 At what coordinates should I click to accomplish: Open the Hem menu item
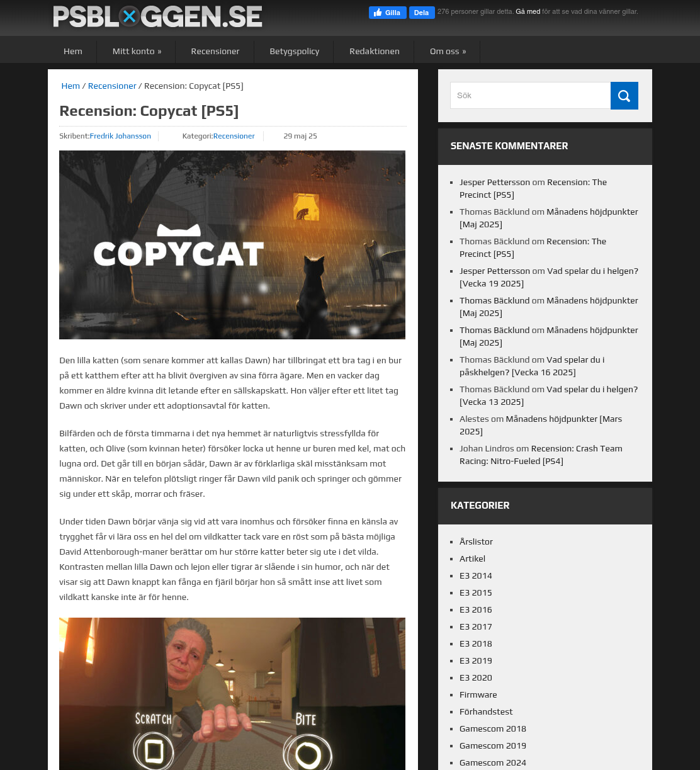[x=73, y=52]
